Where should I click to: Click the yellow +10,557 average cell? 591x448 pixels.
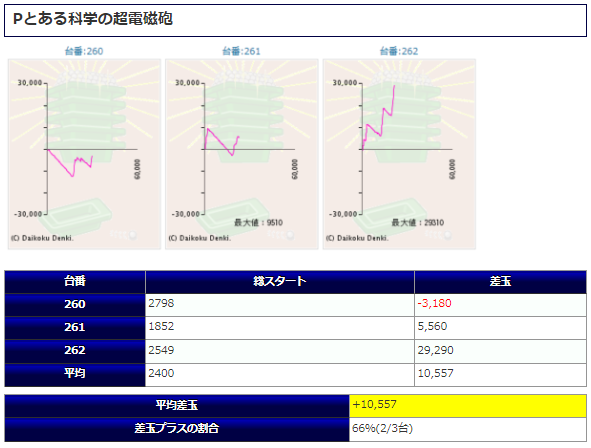pos(468,406)
